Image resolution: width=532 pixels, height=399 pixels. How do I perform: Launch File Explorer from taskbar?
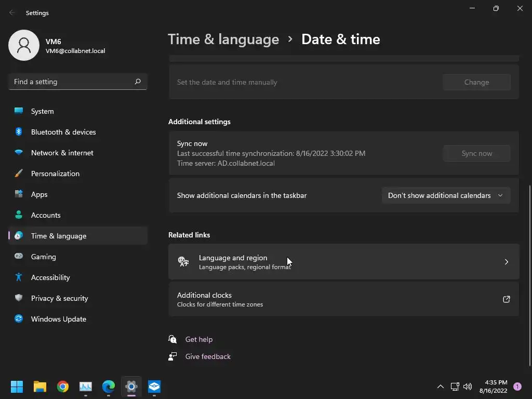point(39,386)
